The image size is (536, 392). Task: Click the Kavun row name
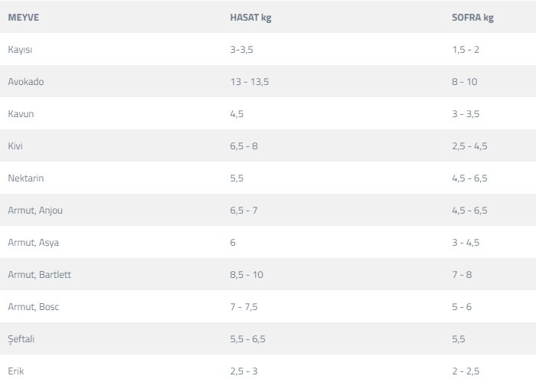click(x=21, y=114)
